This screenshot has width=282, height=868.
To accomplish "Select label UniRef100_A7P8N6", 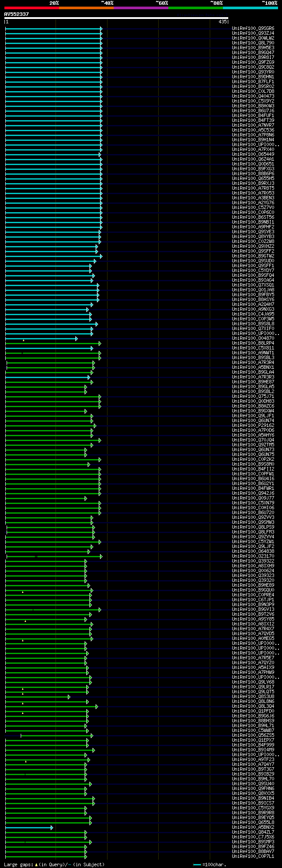I will point(253,135).
